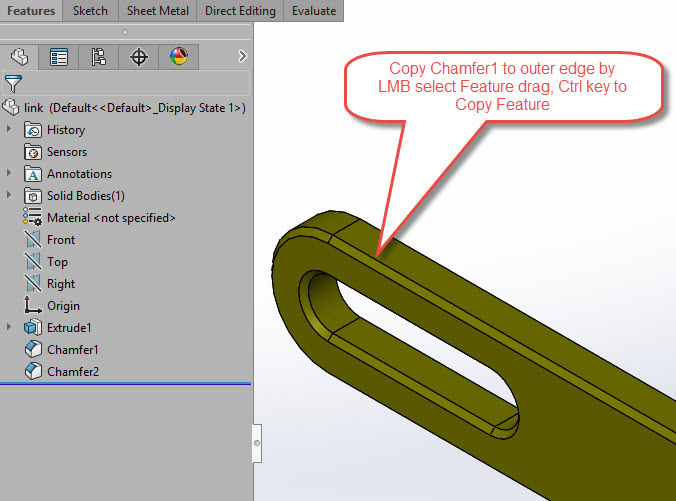Open the DisplayManager color ball tab

coord(178,56)
